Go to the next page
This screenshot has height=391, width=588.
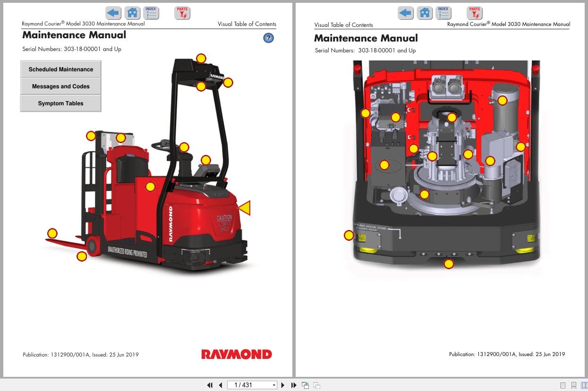[283, 385]
